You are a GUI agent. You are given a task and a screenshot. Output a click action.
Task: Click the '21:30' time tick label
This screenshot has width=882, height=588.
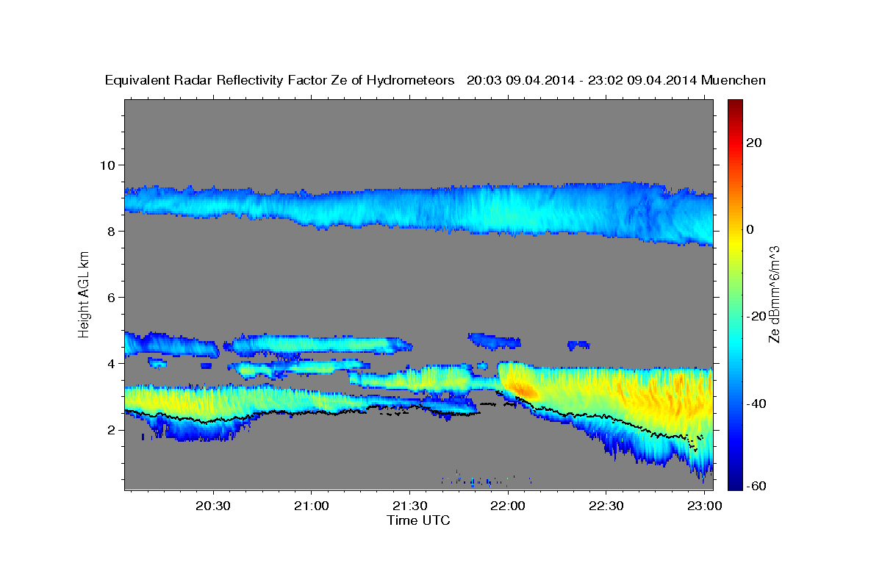[x=409, y=506]
